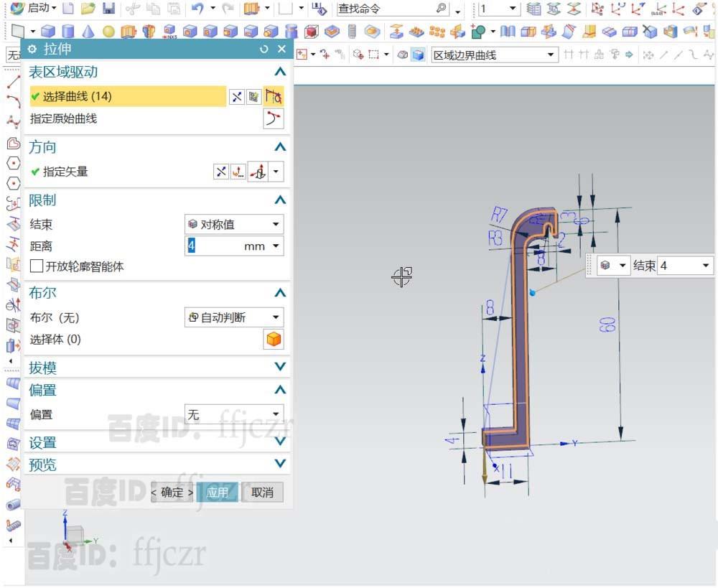The height and width of the screenshot is (588, 718).
Task: Click the 应用 button
Action: pyautogui.click(x=218, y=493)
